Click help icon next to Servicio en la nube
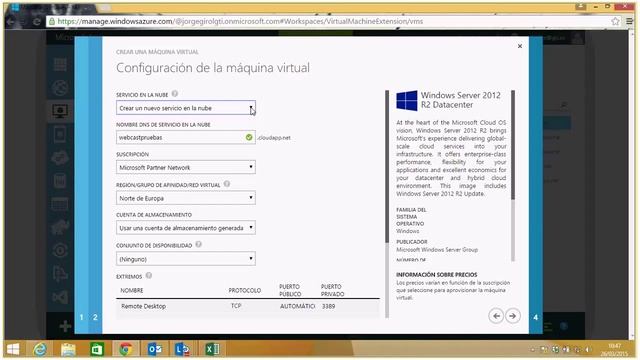The height and width of the screenshot is (360, 640). click(175, 94)
